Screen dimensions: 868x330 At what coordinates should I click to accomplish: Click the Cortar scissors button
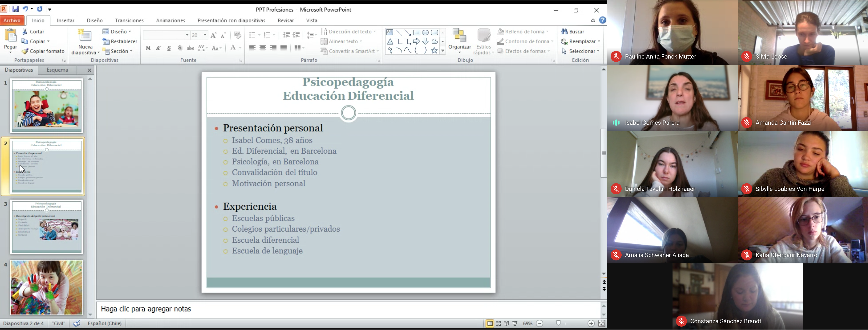(33, 32)
